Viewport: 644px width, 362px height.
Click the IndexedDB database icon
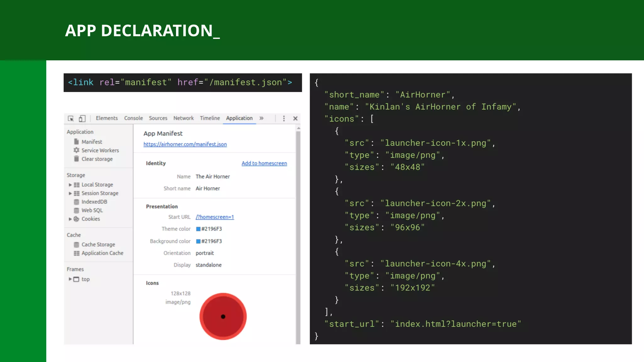(76, 202)
